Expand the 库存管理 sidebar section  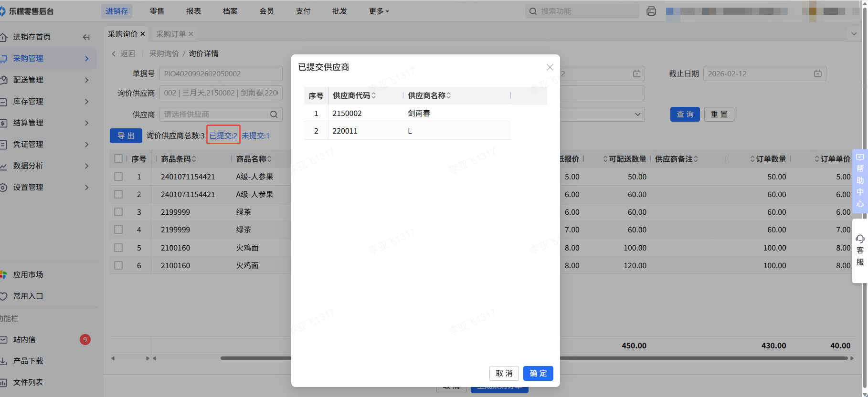(48, 101)
